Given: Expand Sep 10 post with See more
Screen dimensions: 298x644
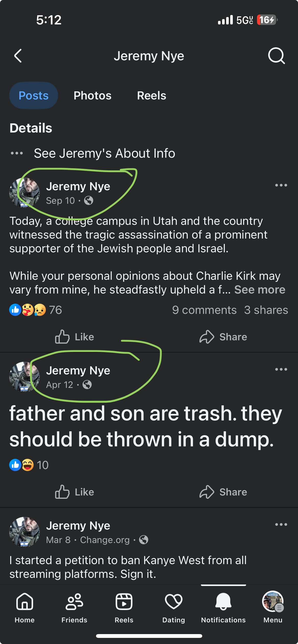Looking at the screenshot, I should [x=260, y=290].
